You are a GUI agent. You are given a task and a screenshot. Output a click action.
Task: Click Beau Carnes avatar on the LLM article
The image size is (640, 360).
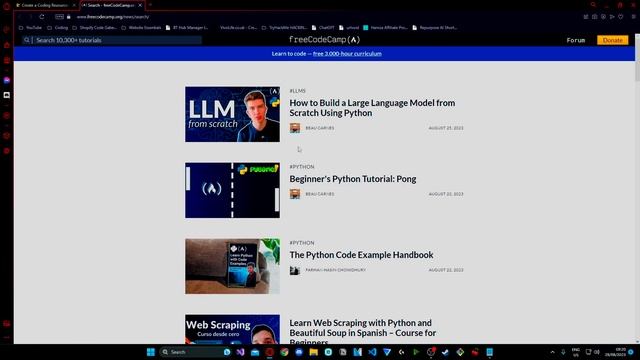click(x=295, y=128)
